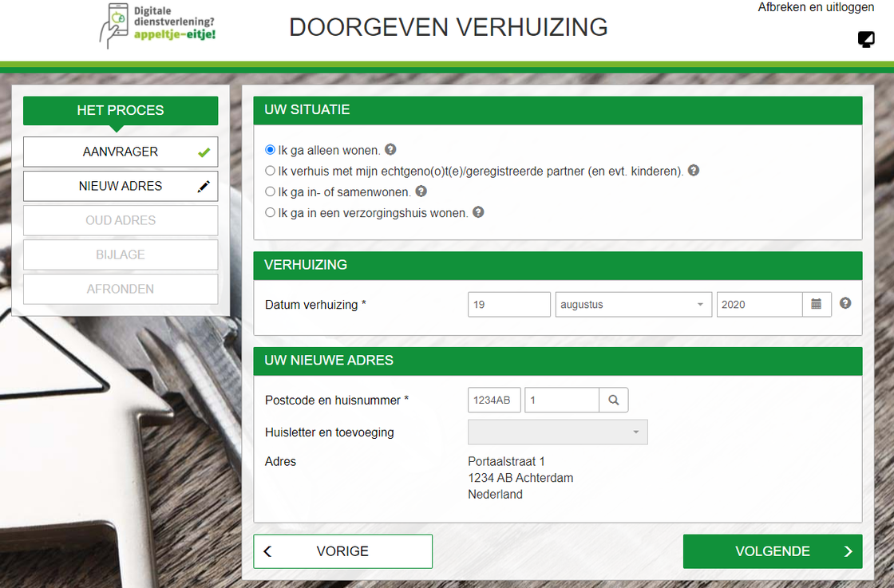Screen dimensions: 894x588
Task: Select the AFRONDEN step
Action: coord(121,289)
